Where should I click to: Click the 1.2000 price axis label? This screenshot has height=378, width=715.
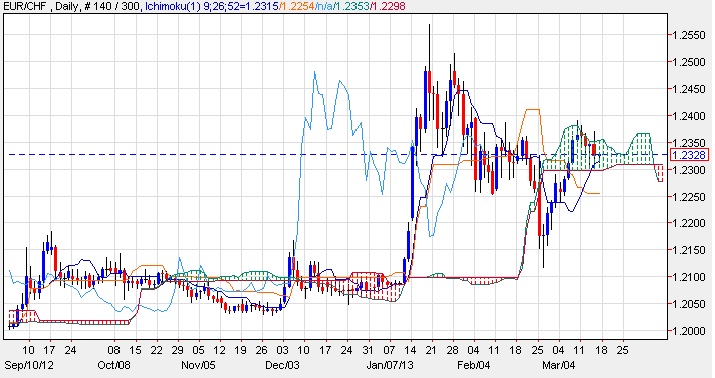click(689, 331)
